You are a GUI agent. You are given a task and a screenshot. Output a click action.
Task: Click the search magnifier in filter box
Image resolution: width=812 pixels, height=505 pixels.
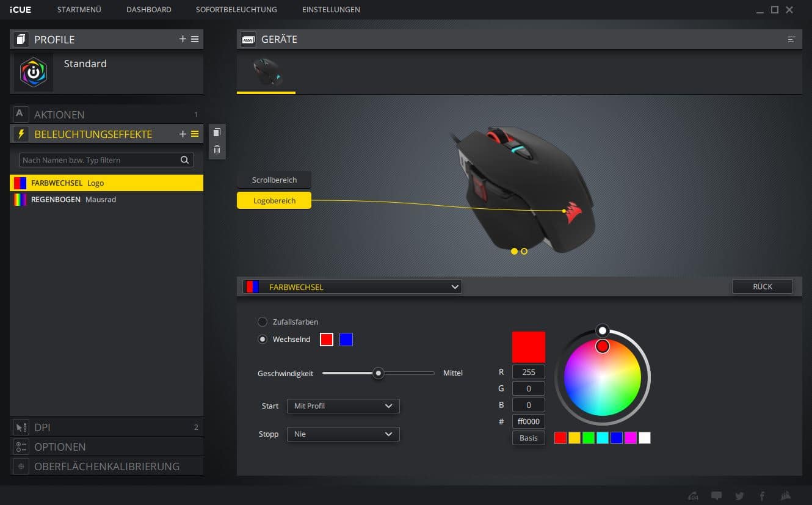[x=184, y=160]
